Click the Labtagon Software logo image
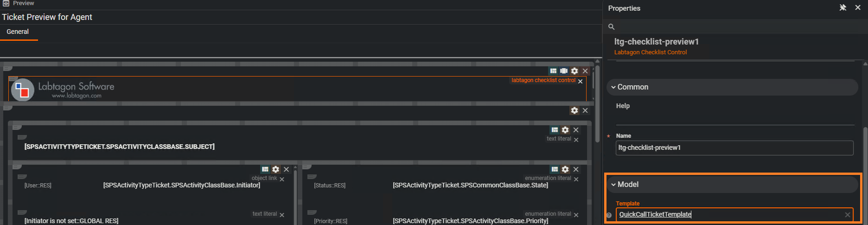Screen dimensions: 868x225 tap(63, 90)
